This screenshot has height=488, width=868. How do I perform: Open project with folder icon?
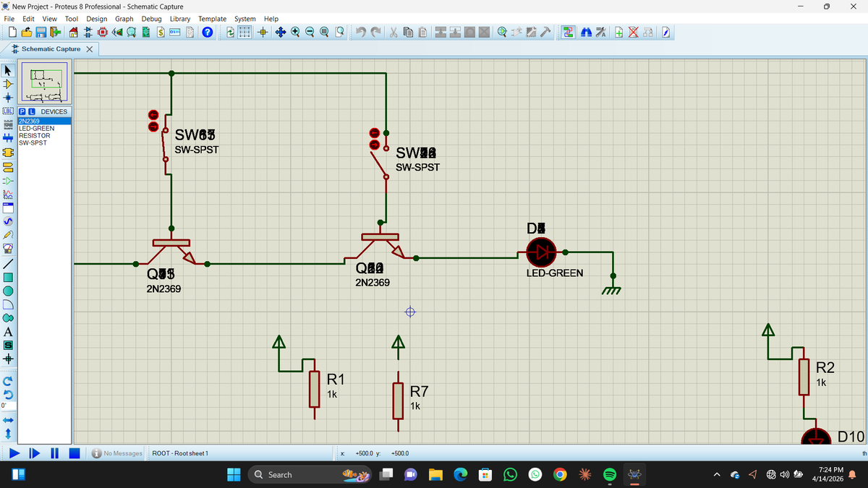tap(26, 33)
